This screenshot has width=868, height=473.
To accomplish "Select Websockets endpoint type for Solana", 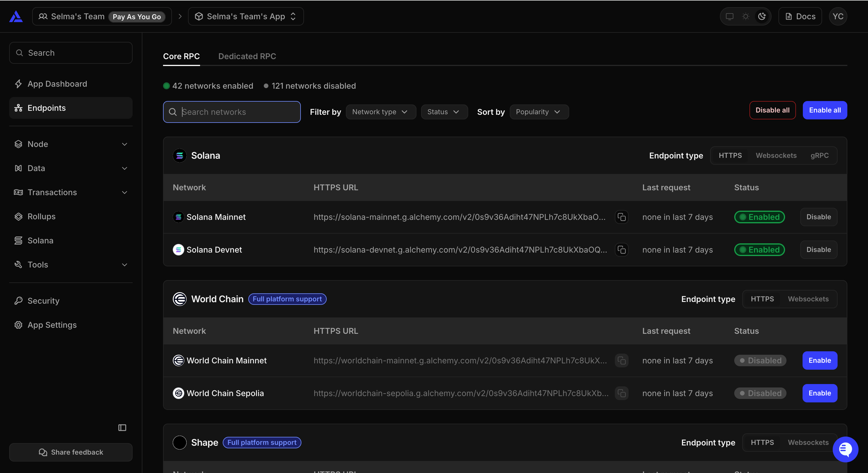I will coord(776,155).
